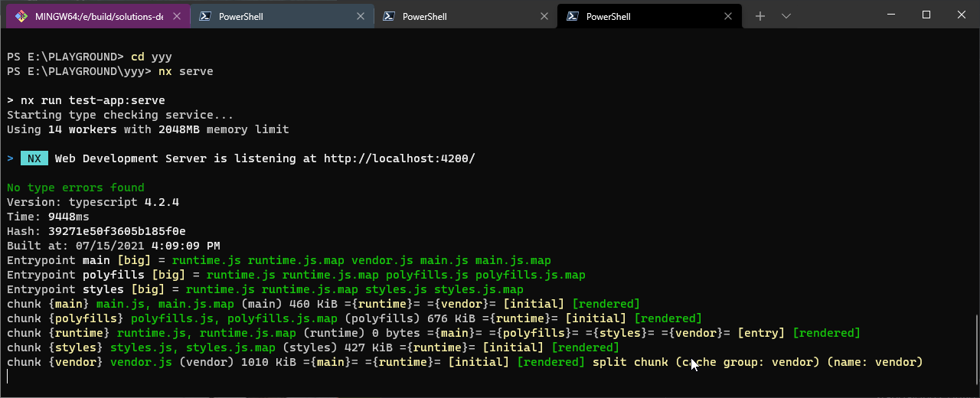980x398 pixels.
Task: Click the Git Bash icon on MINGW64 tab
Action: [x=21, y=16]
